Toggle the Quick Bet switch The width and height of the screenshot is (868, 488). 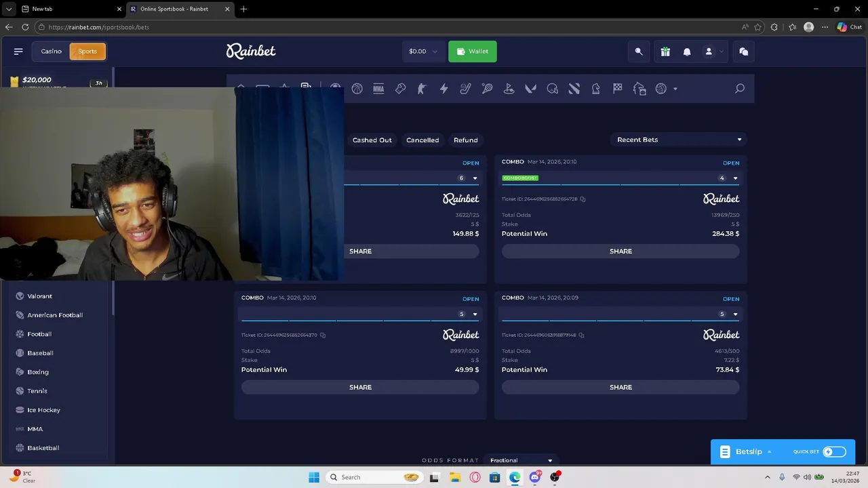click(834, 451)
